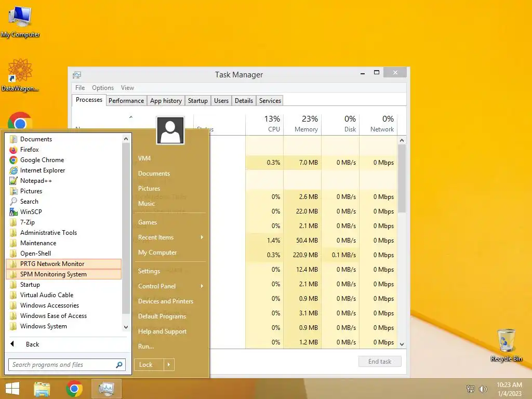Sort by Memory column header
The image size is (532, 399).
[x=302, y=124]
